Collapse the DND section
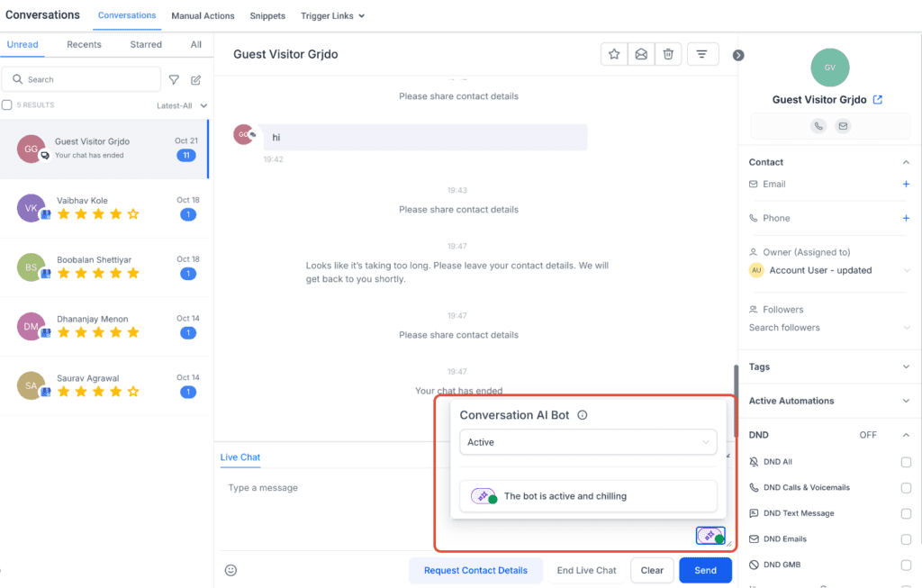 tap(907, 434)
